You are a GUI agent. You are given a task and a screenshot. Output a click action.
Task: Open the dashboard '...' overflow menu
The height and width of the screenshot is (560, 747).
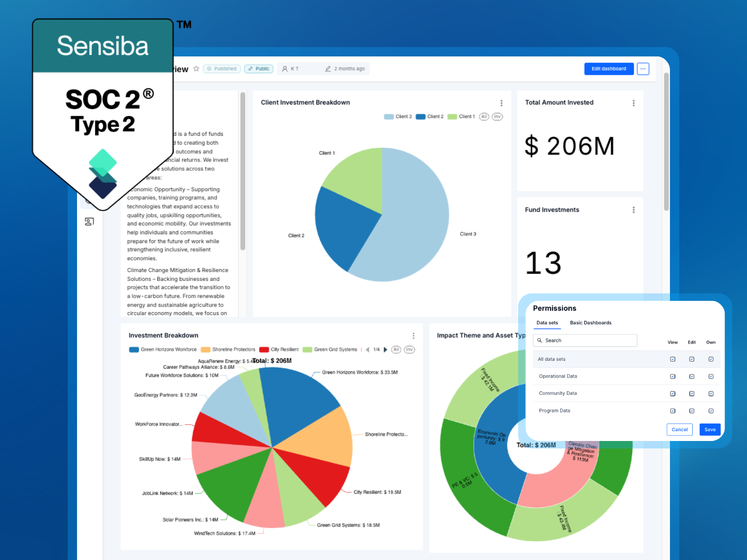[x=643, y=69]
